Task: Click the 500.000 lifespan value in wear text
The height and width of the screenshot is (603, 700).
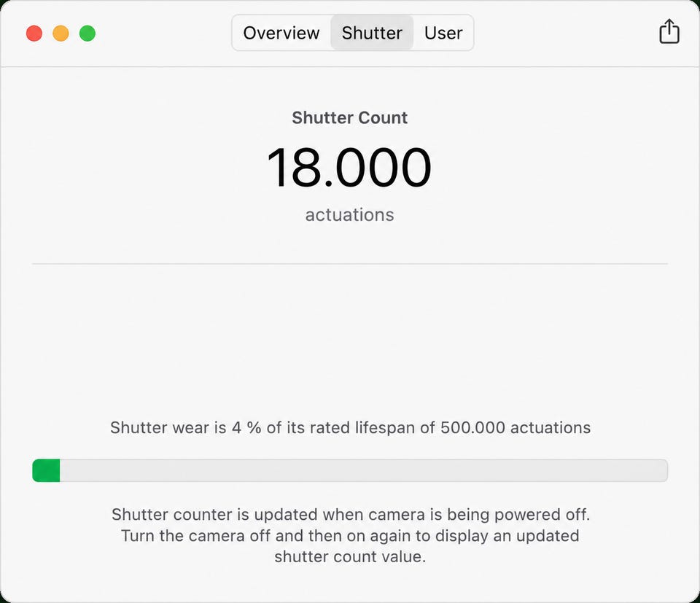Action: 472,427
